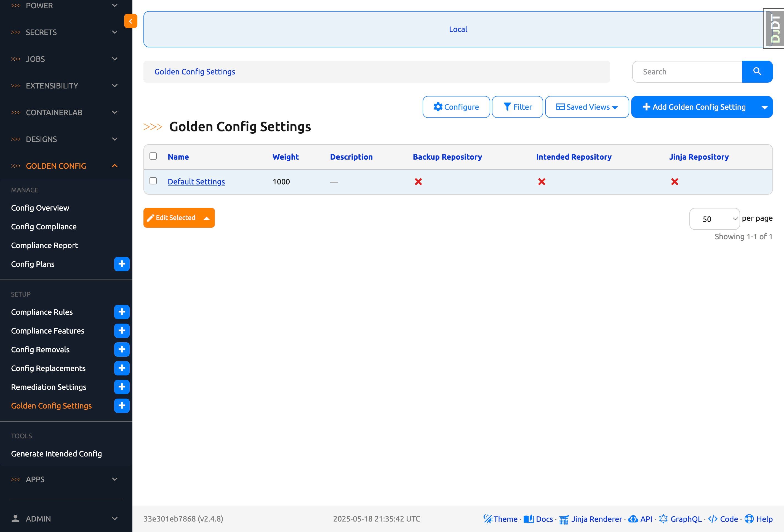Image resolution: width=784 pixels, height=532 pixels.
Task: Expand the Edit Selected caret menu
Action: coord(207,218)
